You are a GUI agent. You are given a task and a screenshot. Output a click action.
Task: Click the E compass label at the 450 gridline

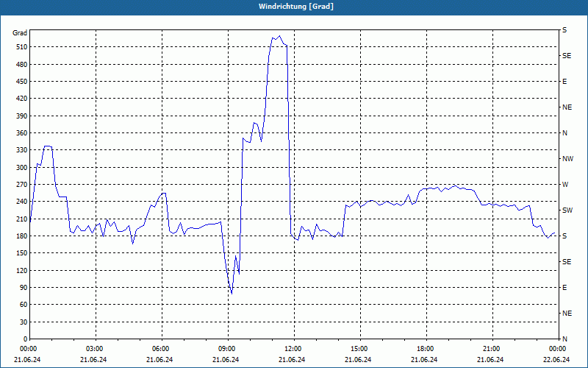tap(564, 82)
